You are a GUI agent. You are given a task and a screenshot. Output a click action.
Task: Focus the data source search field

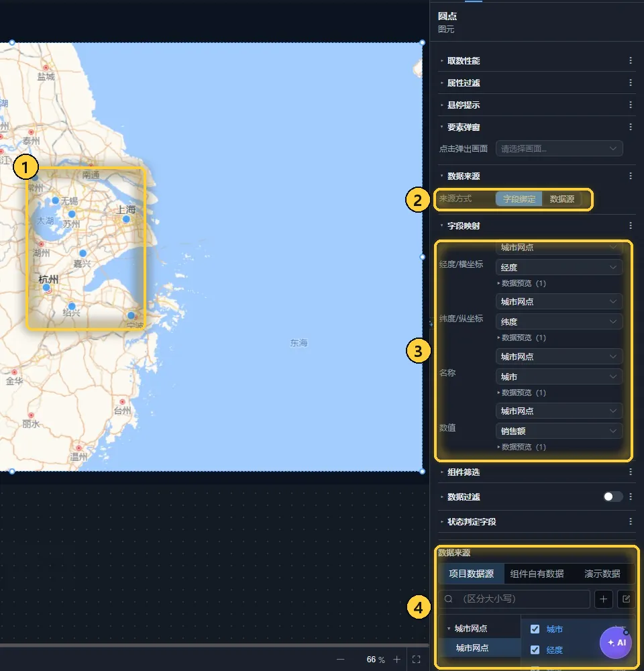click(515, 599)
